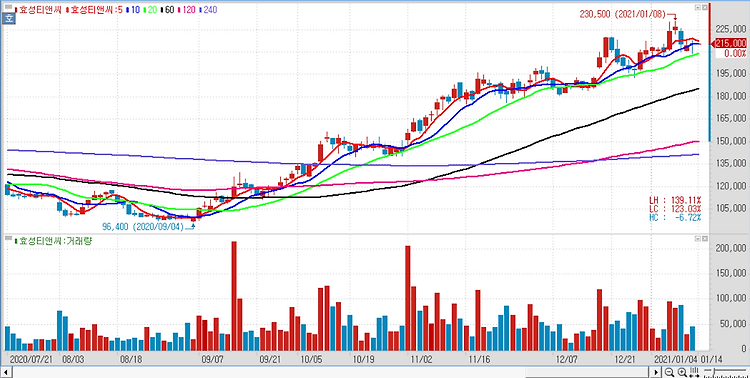Select the 20-day moving average legend

coord(150,10)
